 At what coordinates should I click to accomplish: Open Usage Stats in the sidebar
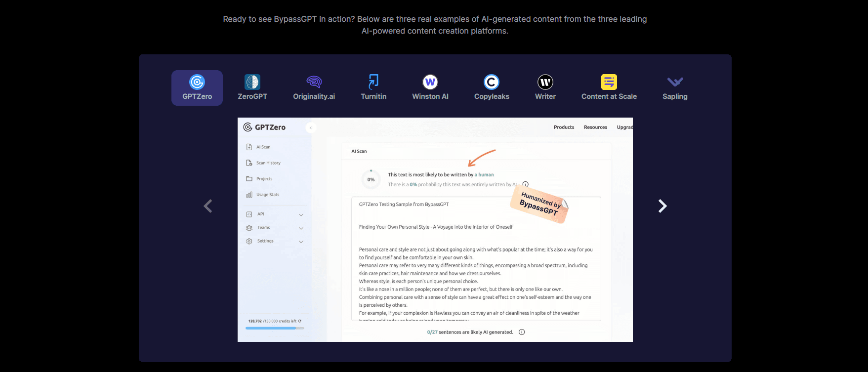point(267,195)
